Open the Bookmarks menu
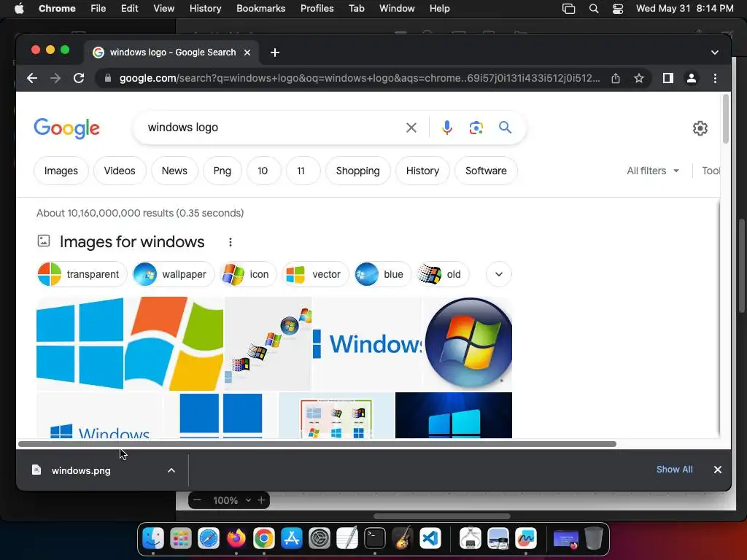The width and height of the screenshot is (747, 560). tap(260, 9)
